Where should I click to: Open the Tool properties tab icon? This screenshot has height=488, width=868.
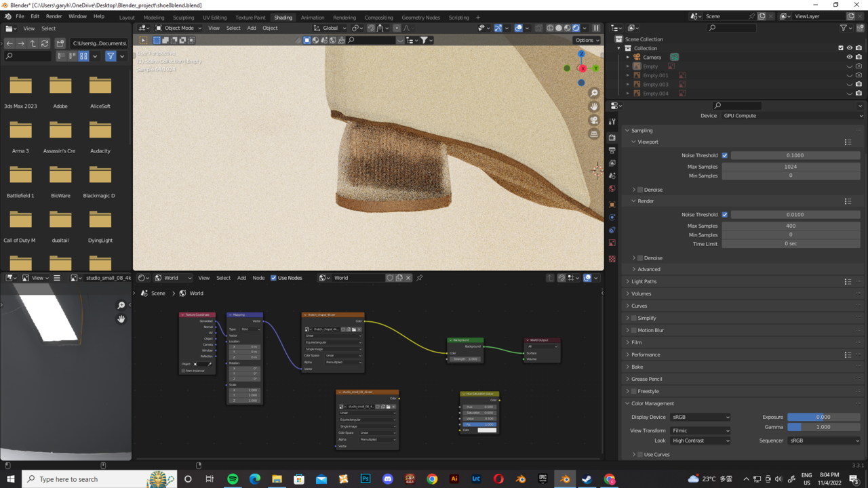pyautogui.click(x=612, y=122)
